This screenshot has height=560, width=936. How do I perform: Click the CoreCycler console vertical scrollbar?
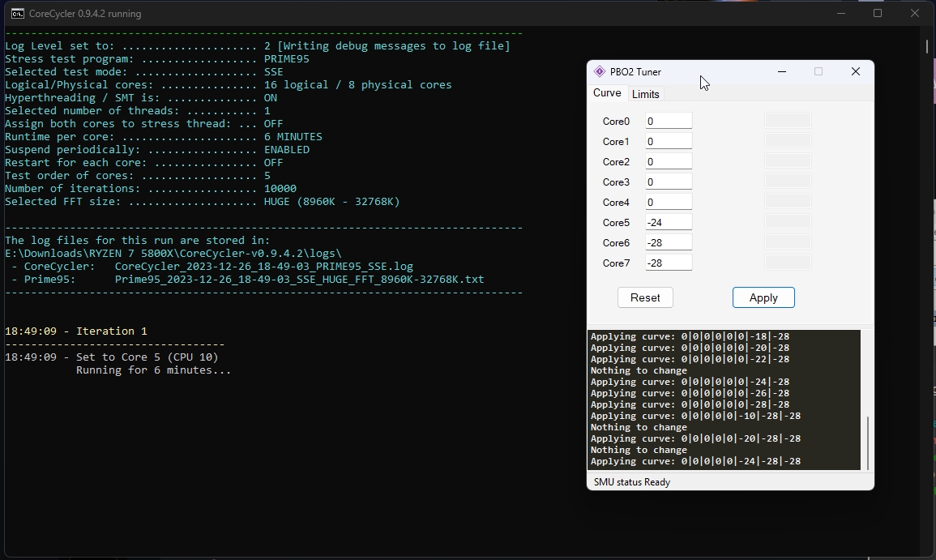coord(927,45)
